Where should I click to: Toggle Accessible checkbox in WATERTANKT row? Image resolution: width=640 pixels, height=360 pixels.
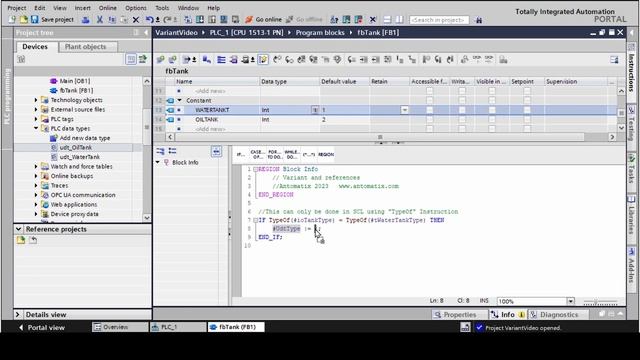pos(429,110)
